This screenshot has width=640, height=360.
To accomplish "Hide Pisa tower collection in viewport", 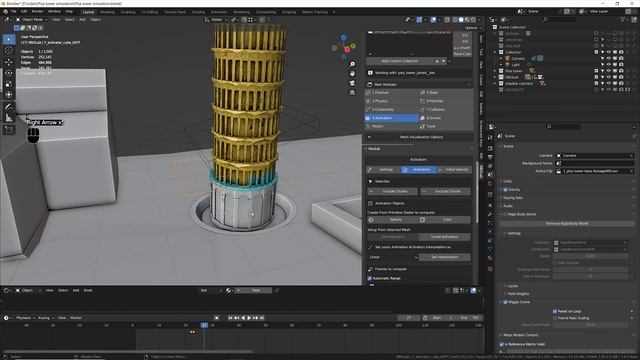I will (609, 71).
